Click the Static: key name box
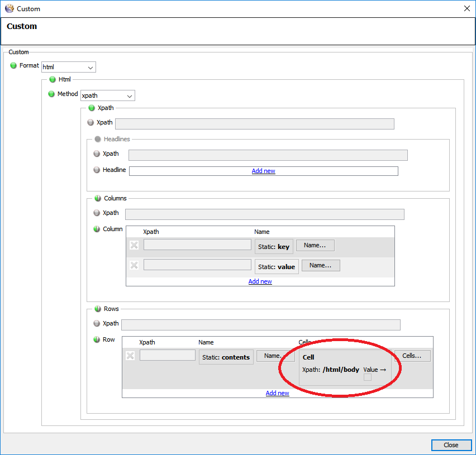Image resolution: width=476 pixels, height=455 pixels. tap(274, 247)
